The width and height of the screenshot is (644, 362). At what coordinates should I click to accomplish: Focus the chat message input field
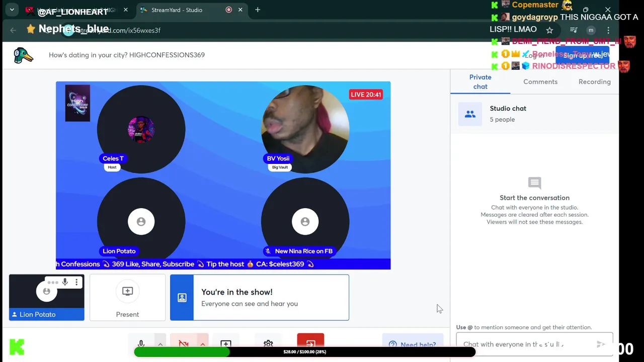[x=526, y=344]
